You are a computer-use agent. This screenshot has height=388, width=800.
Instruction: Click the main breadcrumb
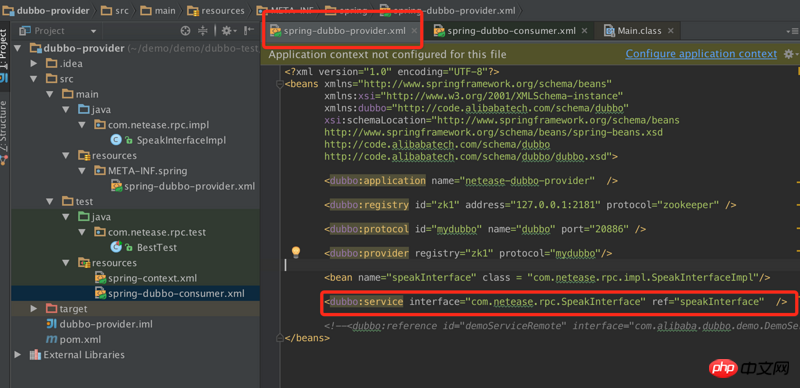[x=158, y=10]
